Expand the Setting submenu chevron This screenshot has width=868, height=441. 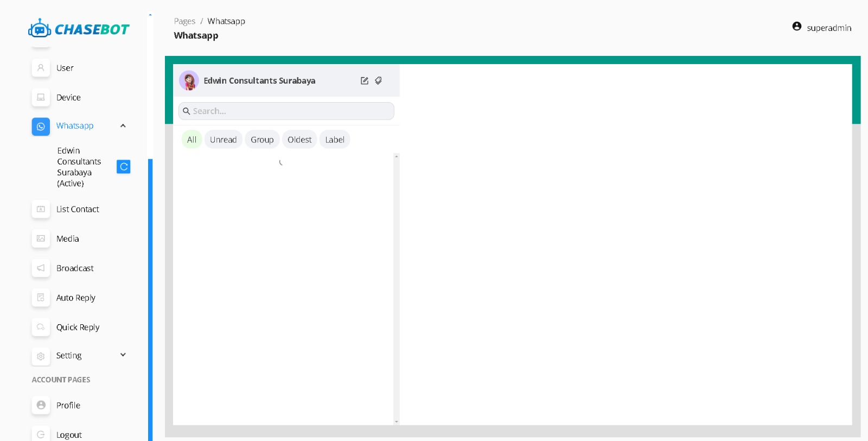click(123, 355)
